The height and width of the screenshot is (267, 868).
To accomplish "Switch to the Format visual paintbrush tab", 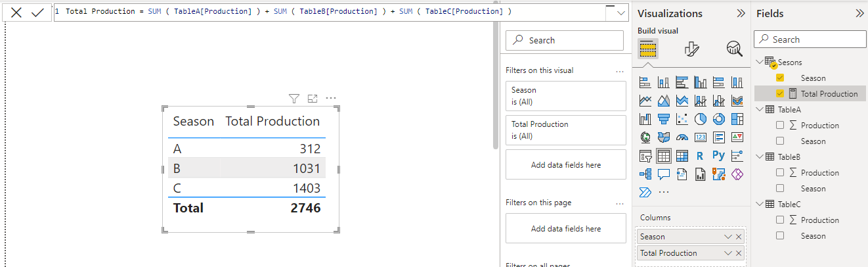I will pos(691,49).
